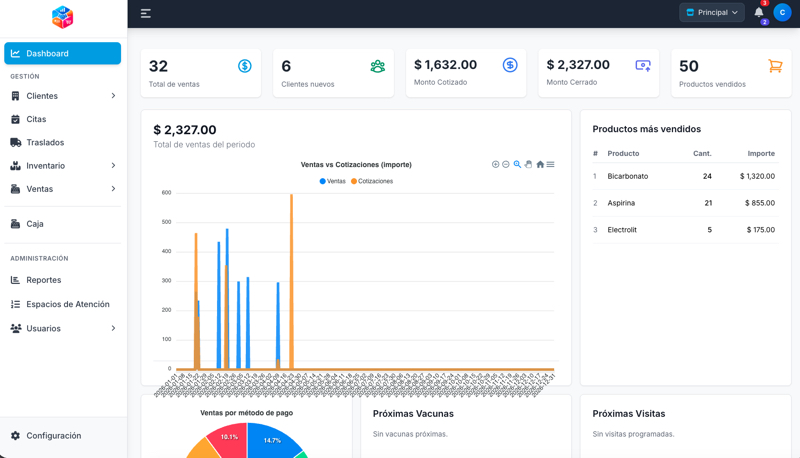Click the Caja register icon
Screen dimensions: 800x458
click(16, 223)
